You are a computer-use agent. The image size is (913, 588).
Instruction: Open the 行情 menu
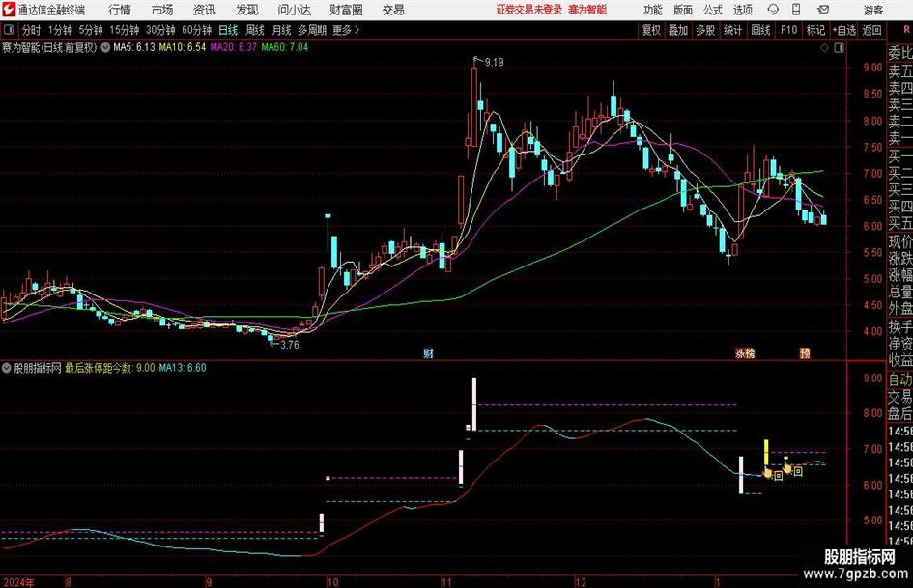120,10
